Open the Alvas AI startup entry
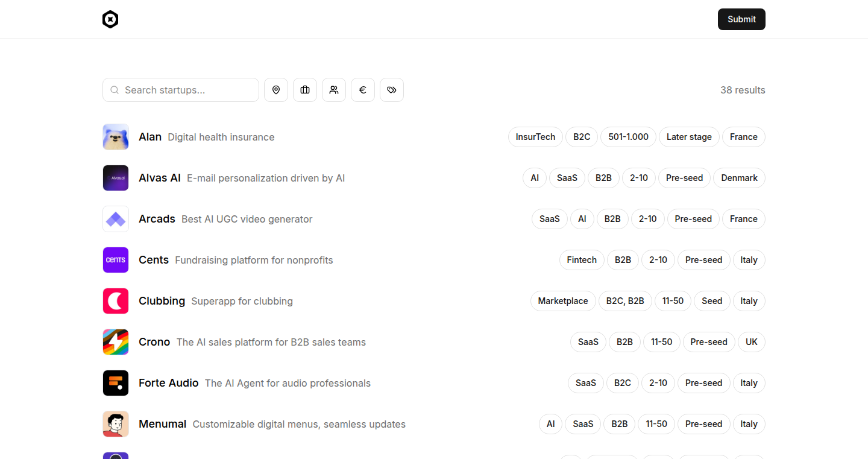868x459 pixels. pyautogui.click(x=434, y=178)
